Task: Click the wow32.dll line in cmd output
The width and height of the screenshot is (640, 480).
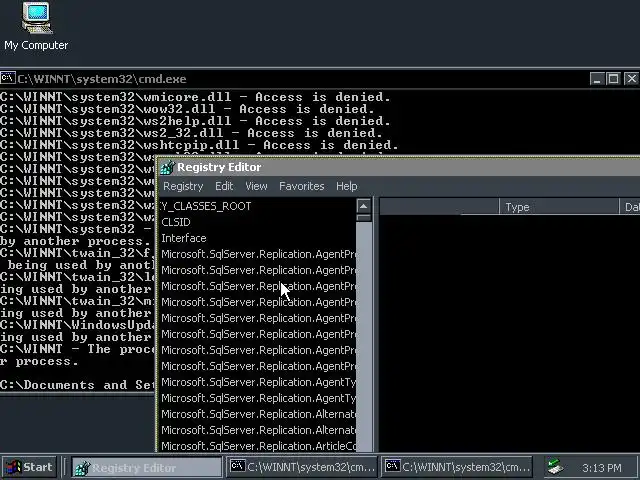Action: click(x=187, y=109)
